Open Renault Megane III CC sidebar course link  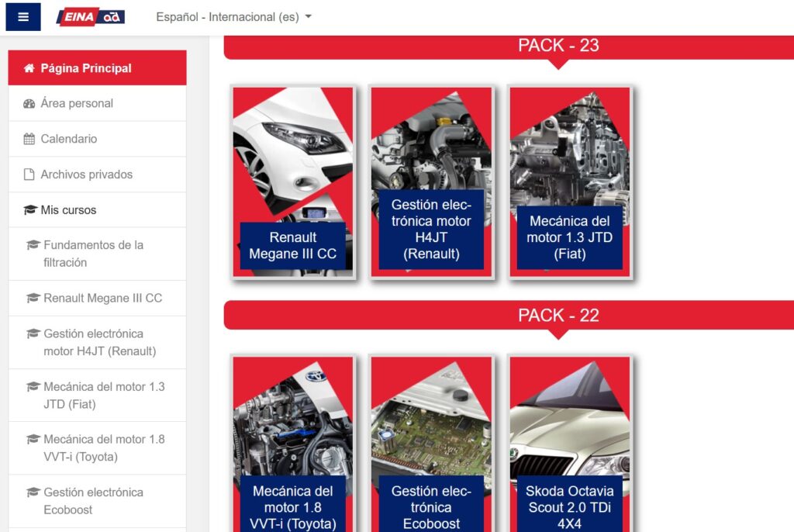click(97, 299)
